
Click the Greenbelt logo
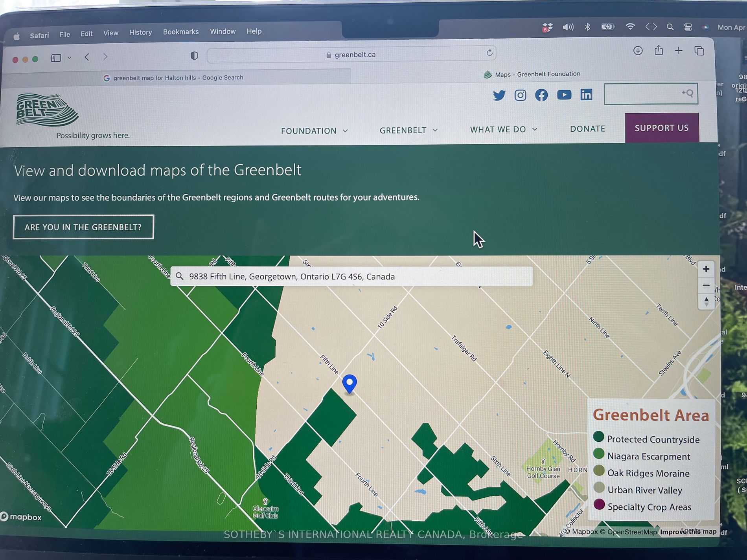pyautogui.click(x=47, y=110)
